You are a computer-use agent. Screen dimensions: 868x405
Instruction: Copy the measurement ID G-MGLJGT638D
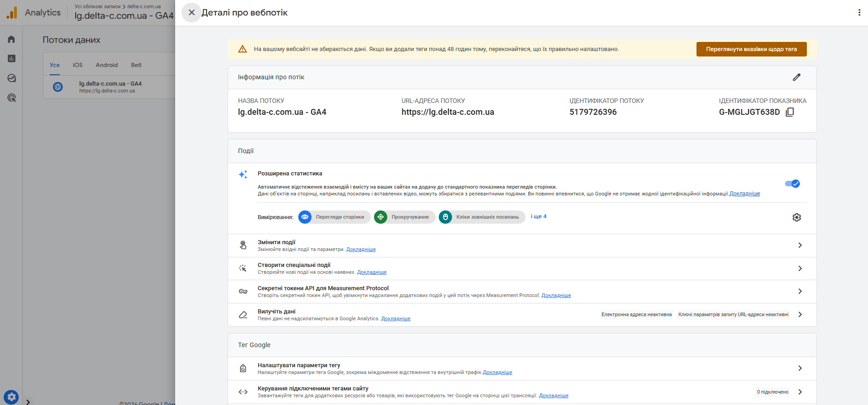coord(790,112)
